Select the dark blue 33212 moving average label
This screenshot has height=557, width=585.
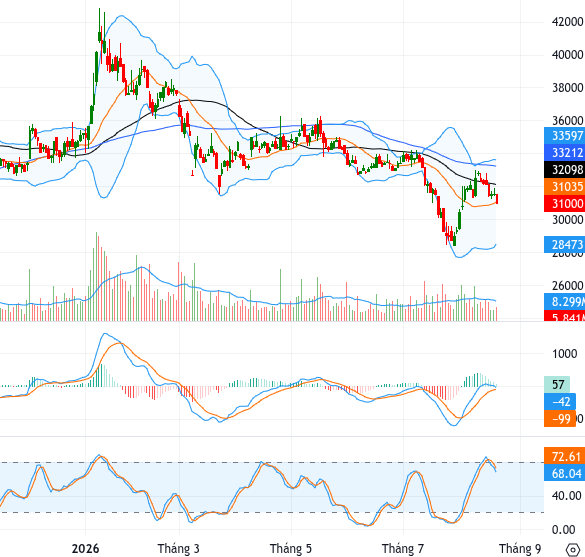564,153
